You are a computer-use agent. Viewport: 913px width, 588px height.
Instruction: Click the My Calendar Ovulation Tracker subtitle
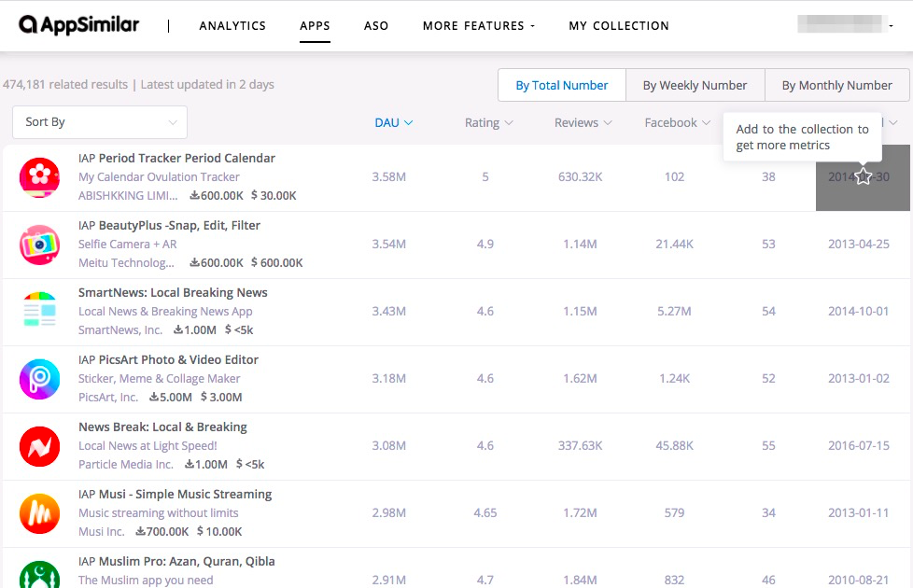pyautogui.click(x=159, y=177)
